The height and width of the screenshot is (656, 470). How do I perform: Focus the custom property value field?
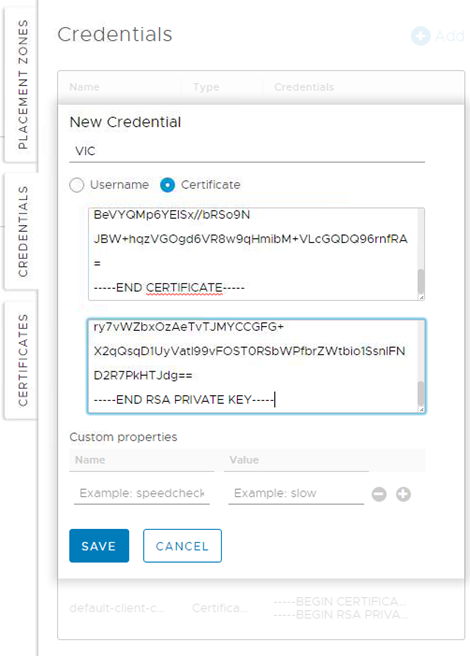pos(296,493)
